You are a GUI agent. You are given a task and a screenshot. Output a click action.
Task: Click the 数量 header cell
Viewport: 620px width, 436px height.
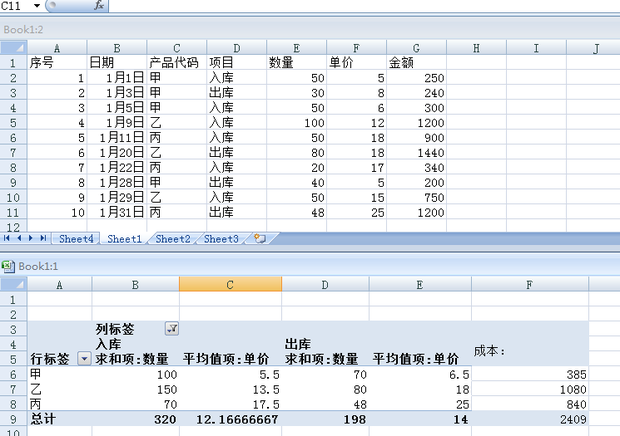pyautogui.click(x=296, y=62)
